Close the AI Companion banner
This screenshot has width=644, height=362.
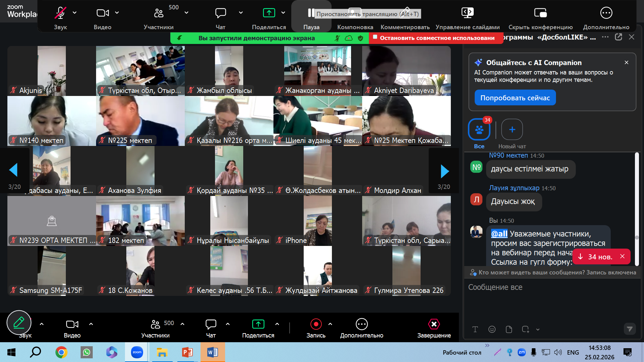point(627,62)
